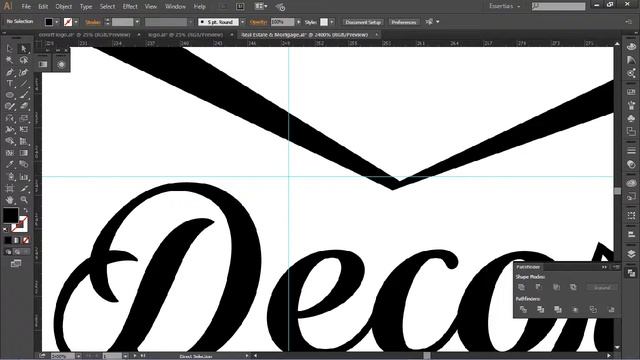Apply Gradient mode below swatches
640x360 pixels.
[x=17, y=240]
